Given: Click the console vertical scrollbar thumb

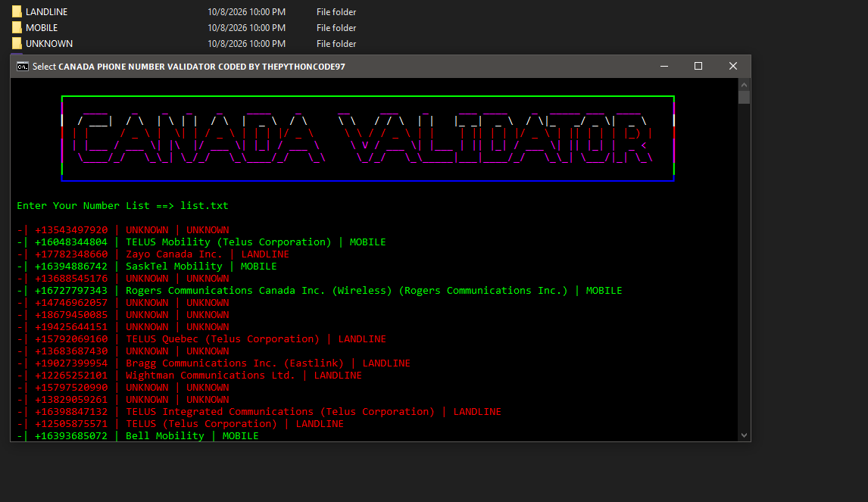Looking at the screenshot, I should point(744,98).
